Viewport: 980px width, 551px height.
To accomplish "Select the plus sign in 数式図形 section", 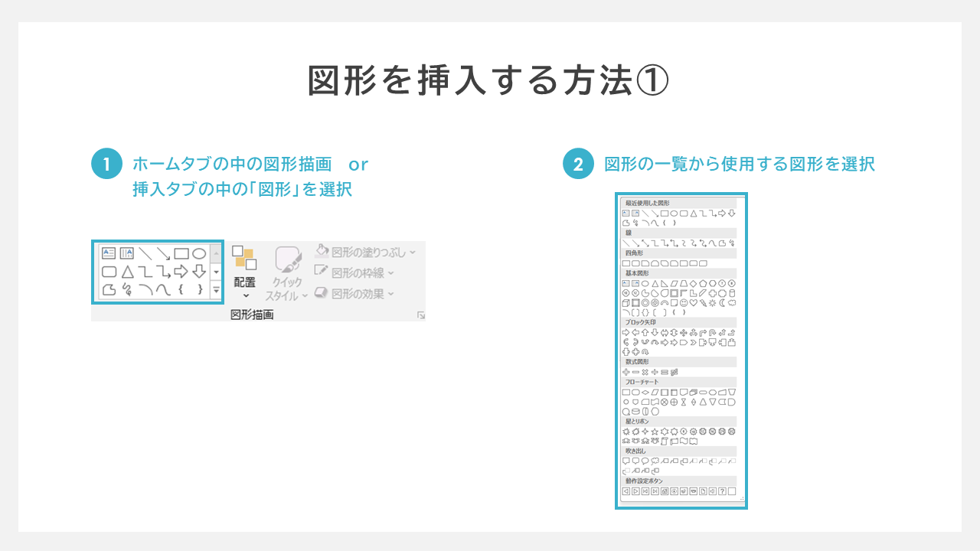I will click(x=626, y=372).
